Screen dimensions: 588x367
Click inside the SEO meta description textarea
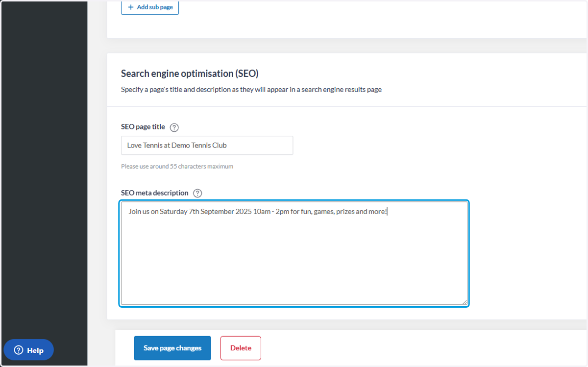(x=294, y=253)
